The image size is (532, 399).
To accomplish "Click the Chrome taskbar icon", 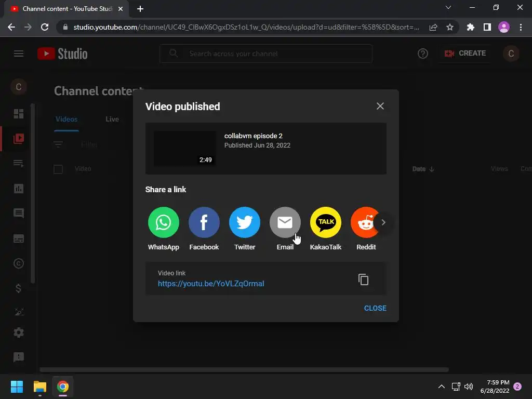I will pyautogui.click(x=63, y=387).
